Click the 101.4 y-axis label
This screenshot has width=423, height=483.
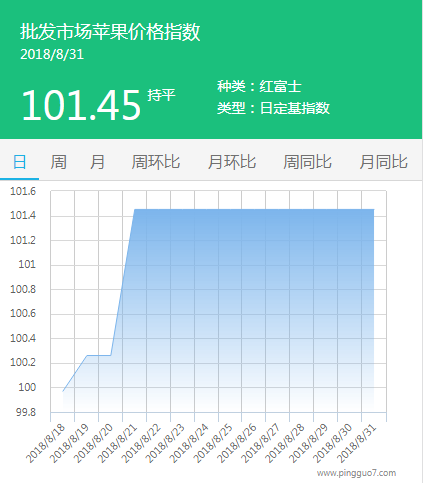pyautogui.click(x=23, y=215)
